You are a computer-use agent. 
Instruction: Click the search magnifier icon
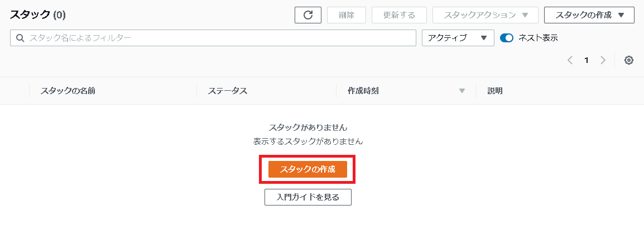pos(20,38)
